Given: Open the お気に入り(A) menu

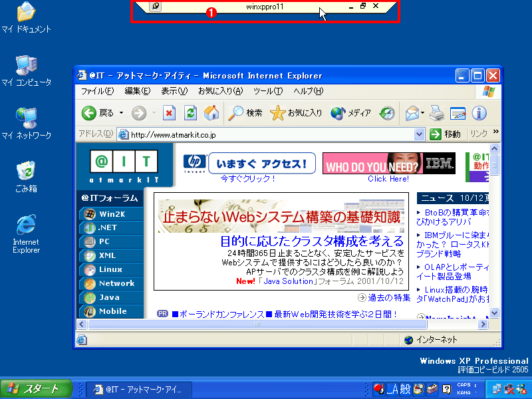Looking at the screenshot, I should pos(221,91).
